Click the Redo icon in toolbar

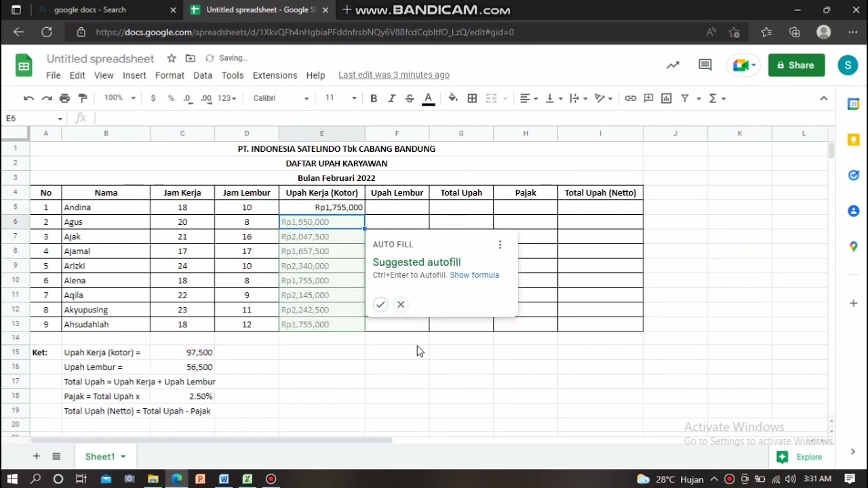pos(47,98)
